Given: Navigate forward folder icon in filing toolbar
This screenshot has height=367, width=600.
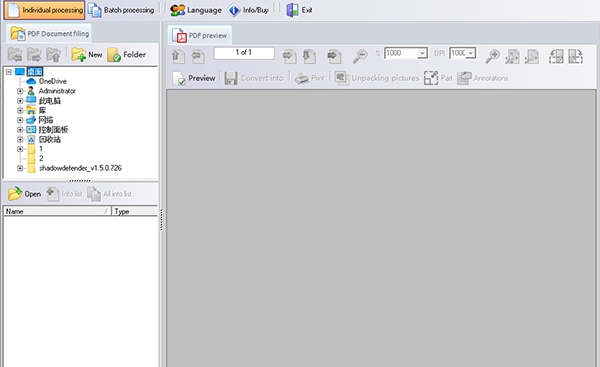Looking at the screenshot, I should point(34,55).
